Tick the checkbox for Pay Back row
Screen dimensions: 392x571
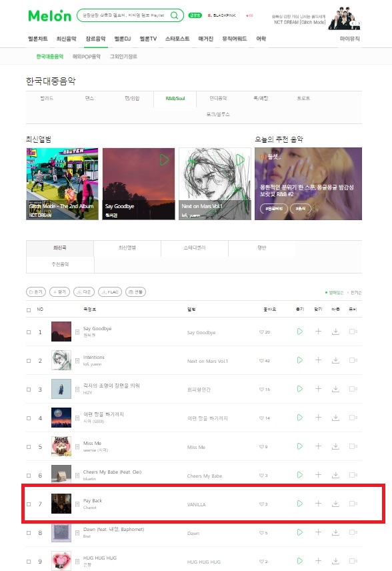29,504
